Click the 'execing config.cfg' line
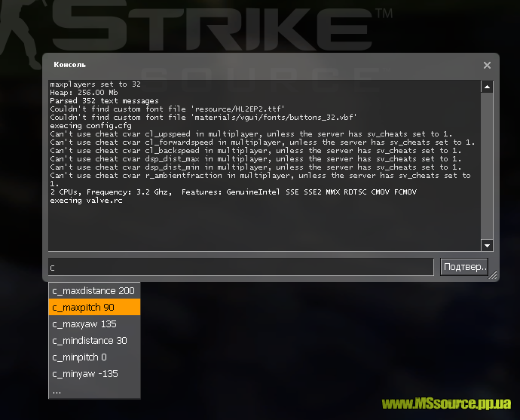The height and width of the screenshot is (420, 520). [90, 126]
